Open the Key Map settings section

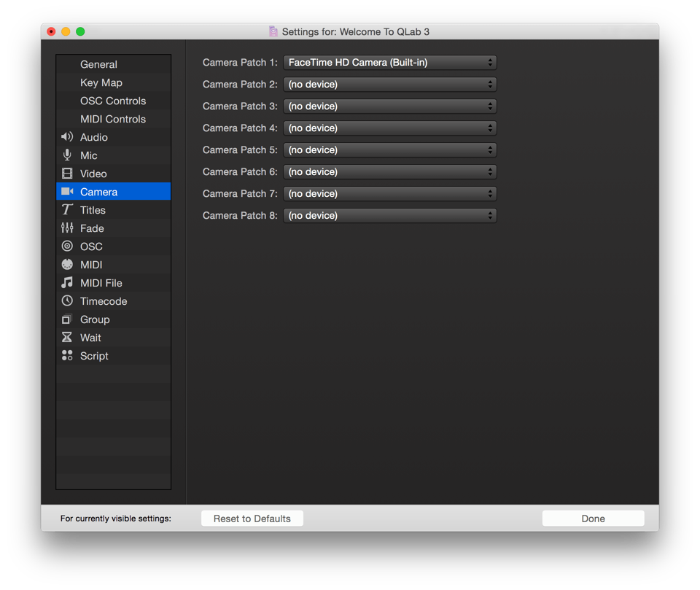101,82
